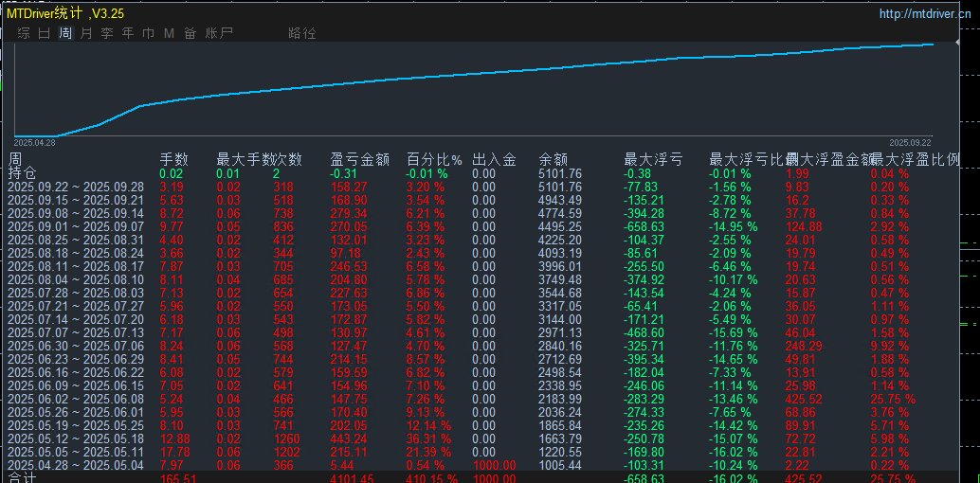The height and width of the screenshot is (483, 980).
Task: Select the 2025.05.12 ~ 2025.05.18 week row
Action: pos(76,438)
